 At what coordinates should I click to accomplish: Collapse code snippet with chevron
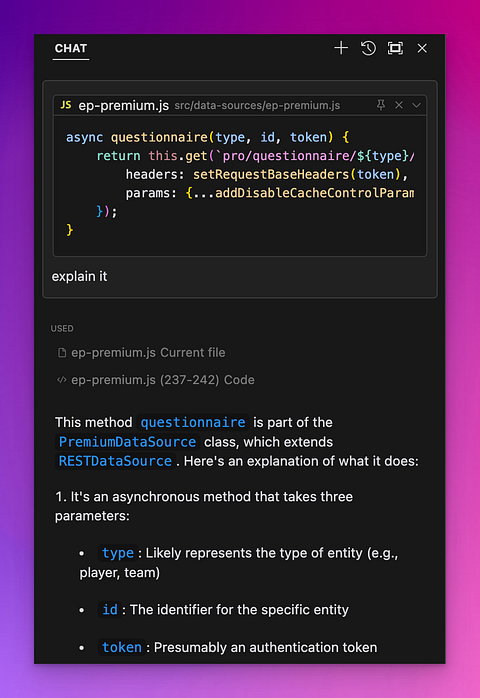click(416, 106)
